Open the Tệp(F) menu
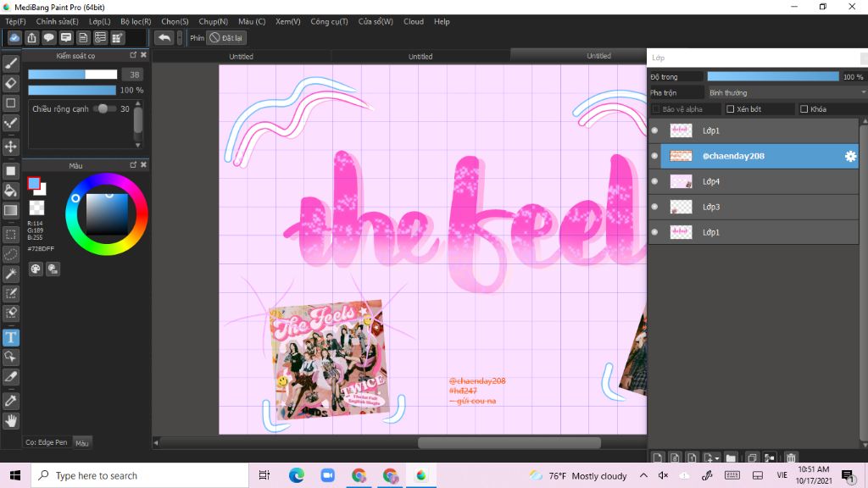 [x=15, y=21]
